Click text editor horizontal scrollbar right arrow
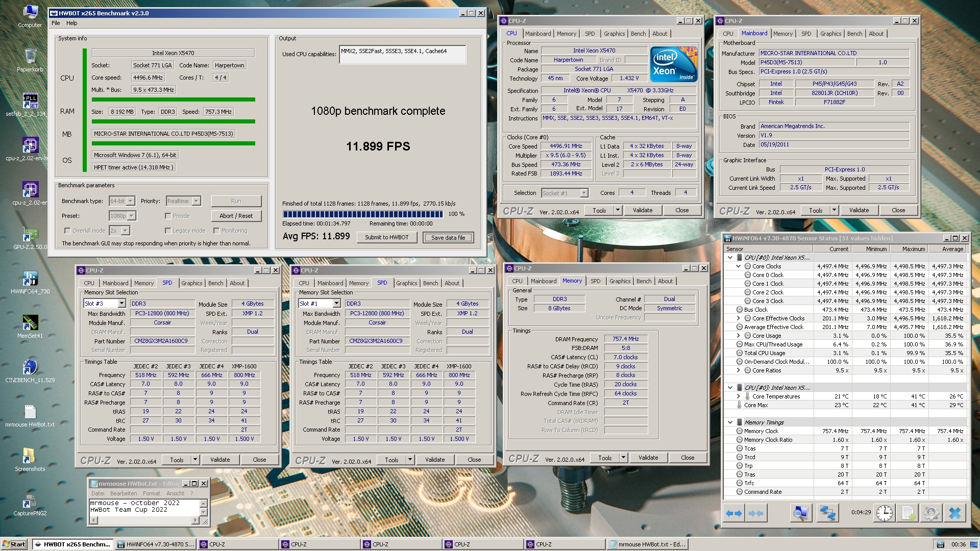 195,520
